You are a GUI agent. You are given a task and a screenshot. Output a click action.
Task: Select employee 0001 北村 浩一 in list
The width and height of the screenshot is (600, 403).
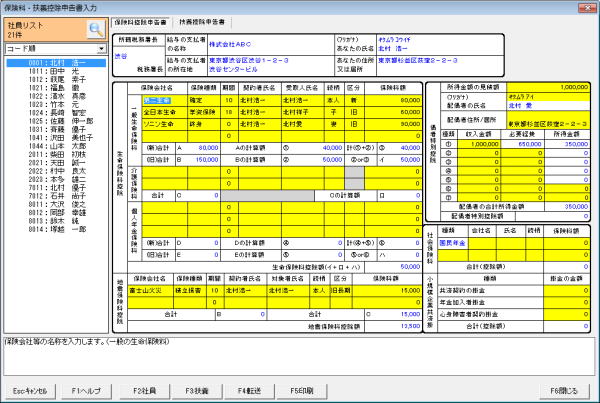tap(56, 63)
